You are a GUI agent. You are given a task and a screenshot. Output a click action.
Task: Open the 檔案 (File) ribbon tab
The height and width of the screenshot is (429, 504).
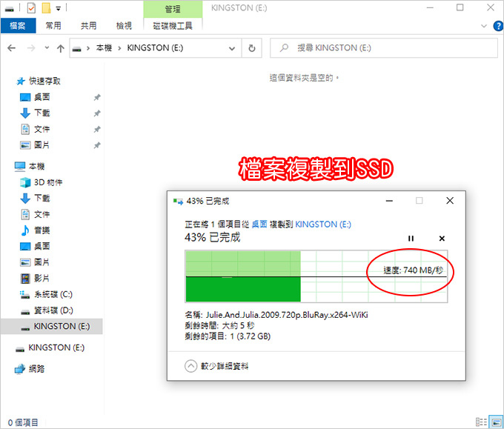pos(18,26)
